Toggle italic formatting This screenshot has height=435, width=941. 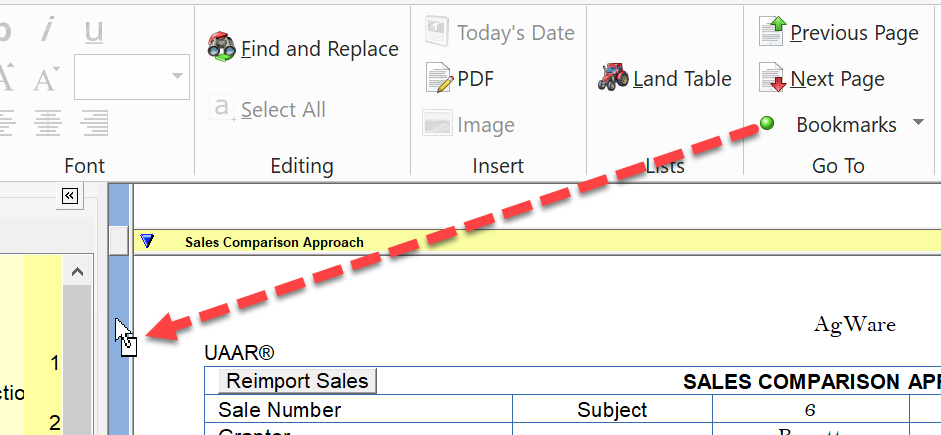pos(46,30)
